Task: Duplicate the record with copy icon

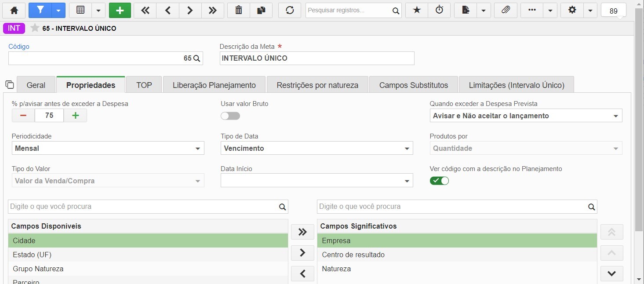Action: 261,10
